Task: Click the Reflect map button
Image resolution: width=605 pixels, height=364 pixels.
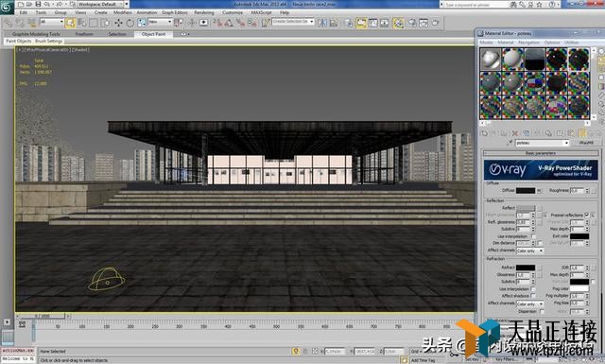Action: [x=540, y=208]
